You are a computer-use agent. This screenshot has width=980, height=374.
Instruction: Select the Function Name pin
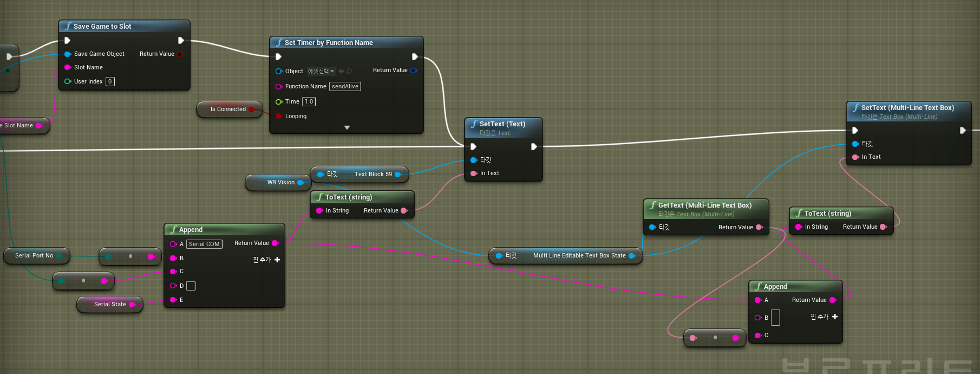(x=279, y=87)
